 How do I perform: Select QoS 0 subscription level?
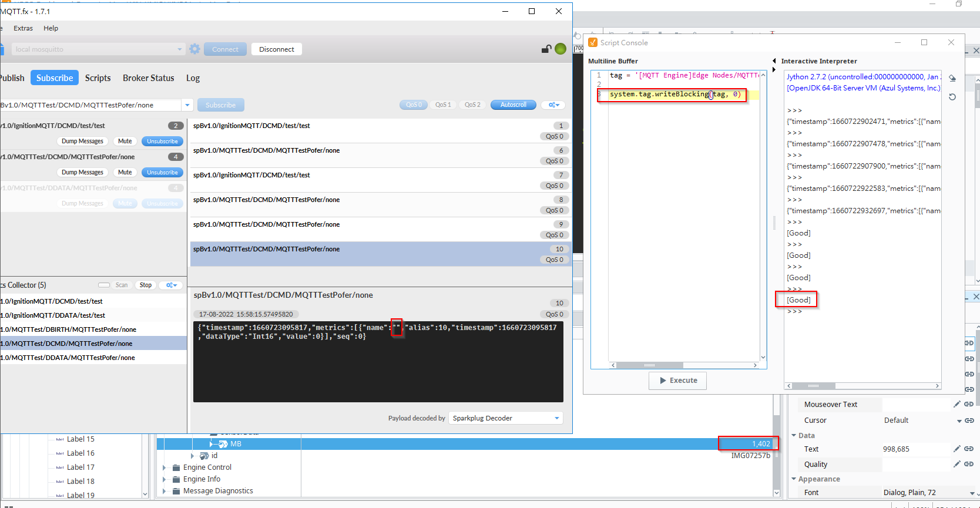414,105
